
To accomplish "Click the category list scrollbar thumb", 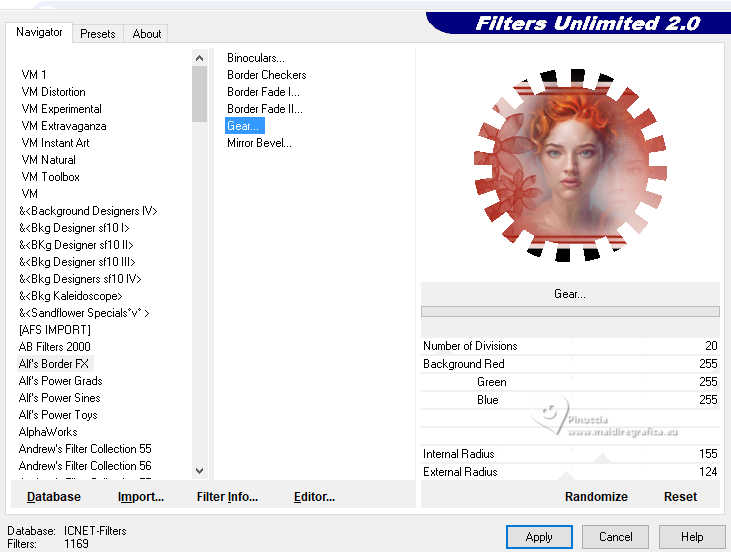I will coord(200,94).
